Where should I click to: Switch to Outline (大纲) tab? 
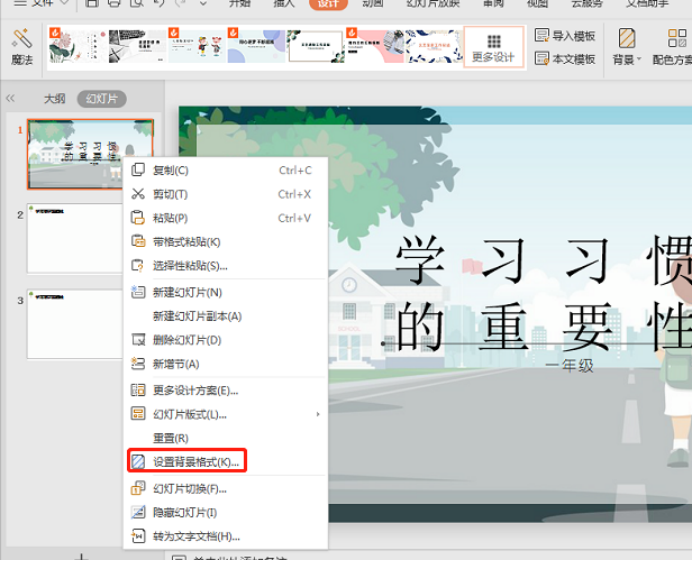coord(55,98)
